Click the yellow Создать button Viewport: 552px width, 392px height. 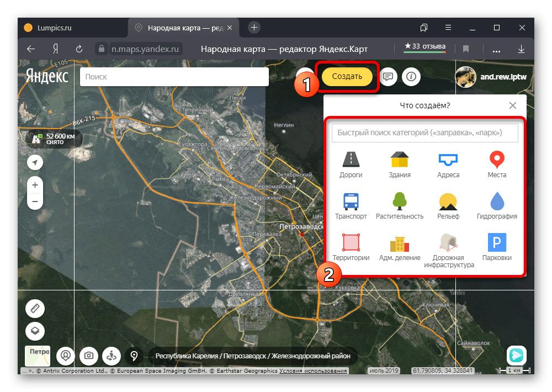[x=347, y=77]
